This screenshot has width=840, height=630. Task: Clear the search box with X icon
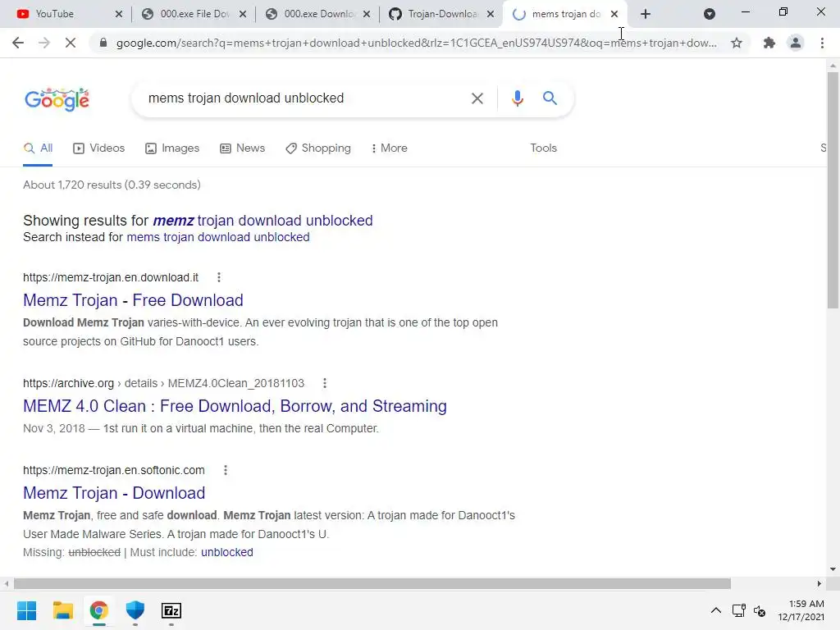(477, 98)
